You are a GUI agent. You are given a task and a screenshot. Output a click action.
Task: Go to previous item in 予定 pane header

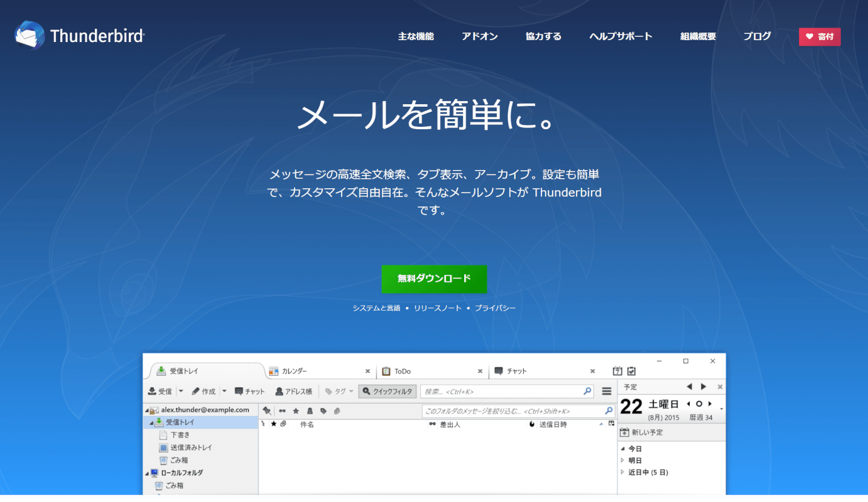(689, 387)
